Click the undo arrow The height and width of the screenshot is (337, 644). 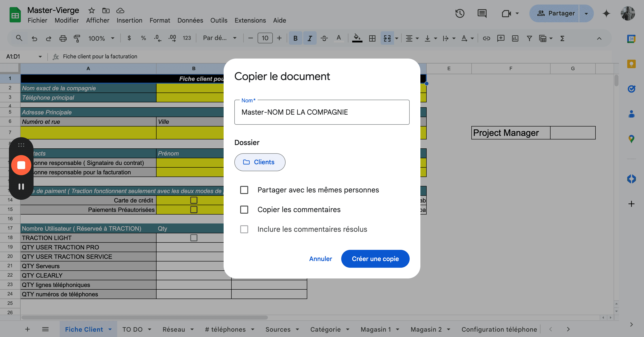click(34, 38)
